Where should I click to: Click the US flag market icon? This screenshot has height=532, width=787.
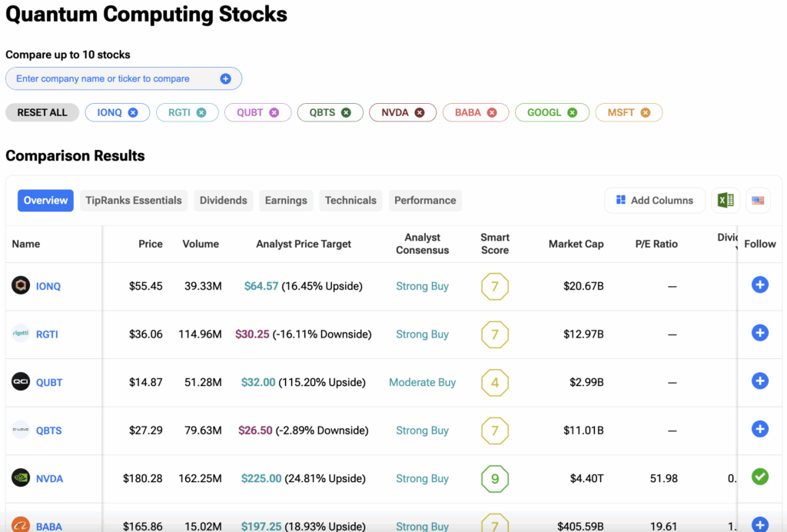click(x=758, y=201)
